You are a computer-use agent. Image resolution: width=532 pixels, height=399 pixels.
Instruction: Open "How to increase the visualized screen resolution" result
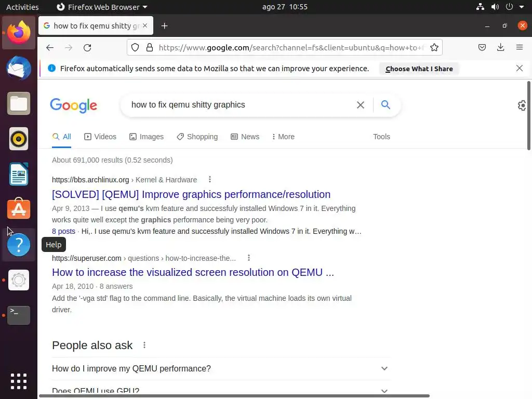click(x=193, y=272)
